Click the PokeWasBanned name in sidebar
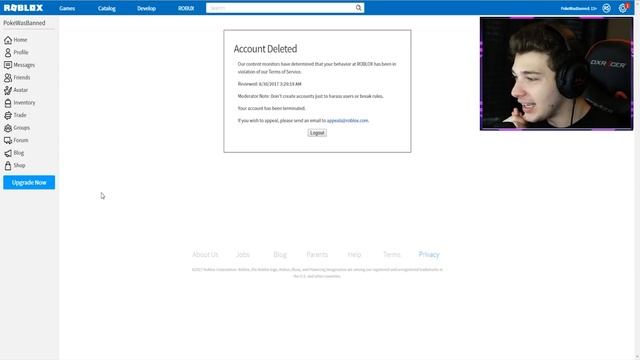The height and width of the screenshot is (360, 640). pos(24,23)
